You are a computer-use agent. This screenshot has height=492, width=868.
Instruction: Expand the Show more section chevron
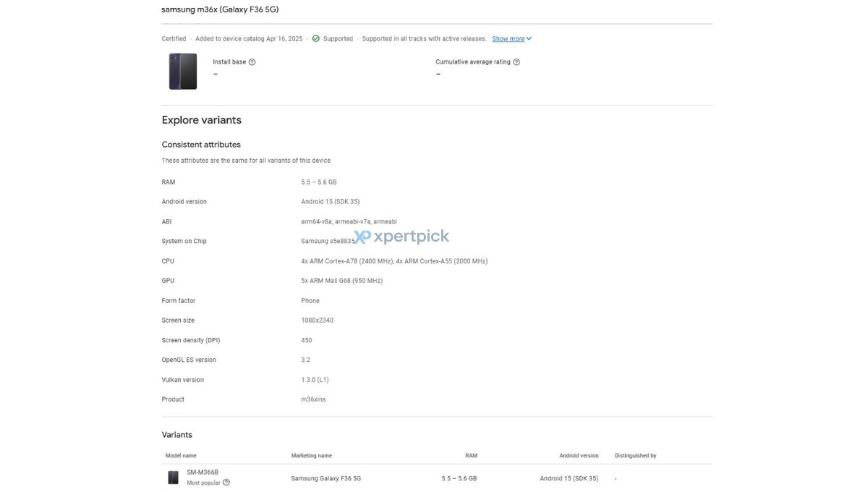(x=530, y=38)
